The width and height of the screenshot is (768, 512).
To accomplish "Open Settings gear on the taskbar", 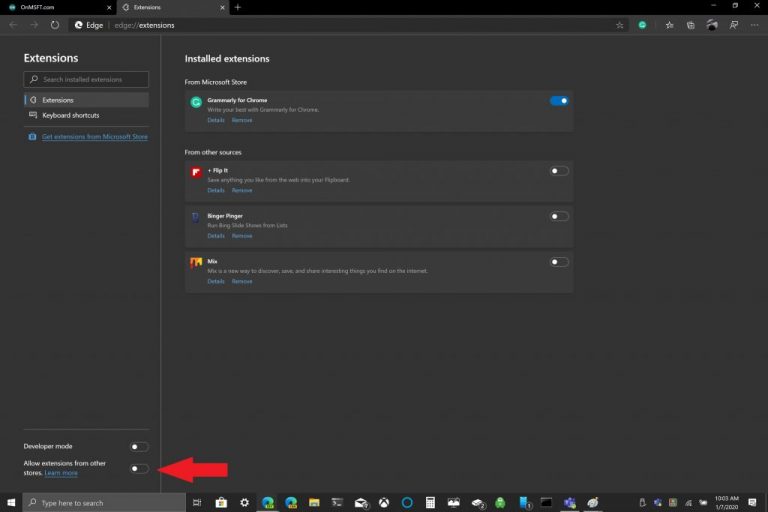I will tap(244, 503).
